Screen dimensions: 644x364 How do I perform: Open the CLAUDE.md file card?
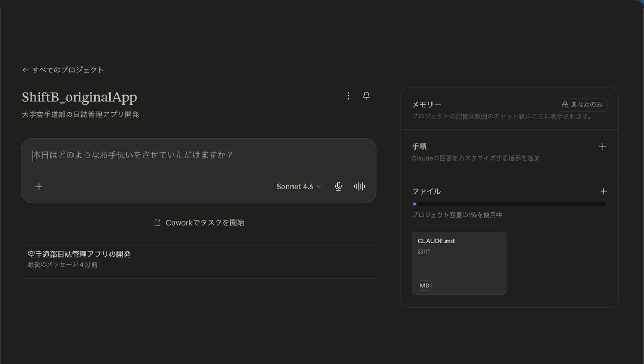pyautogui.click(x=459, y=263)
